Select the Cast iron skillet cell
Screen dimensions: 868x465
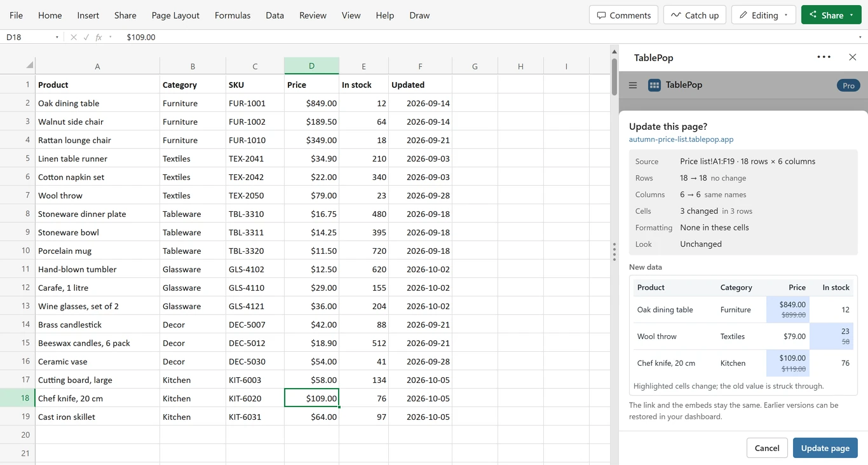pyautogui.click(x=97, y=417)
